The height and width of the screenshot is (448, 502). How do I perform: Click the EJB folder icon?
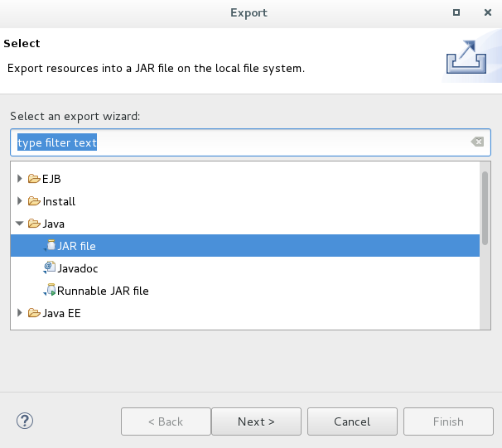(x=34, y=179)
